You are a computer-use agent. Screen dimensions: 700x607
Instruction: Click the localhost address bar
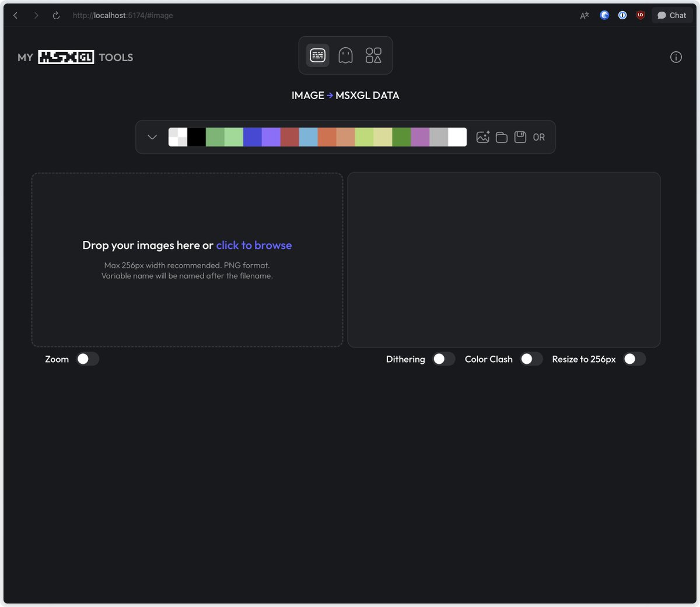coord(123,16)
